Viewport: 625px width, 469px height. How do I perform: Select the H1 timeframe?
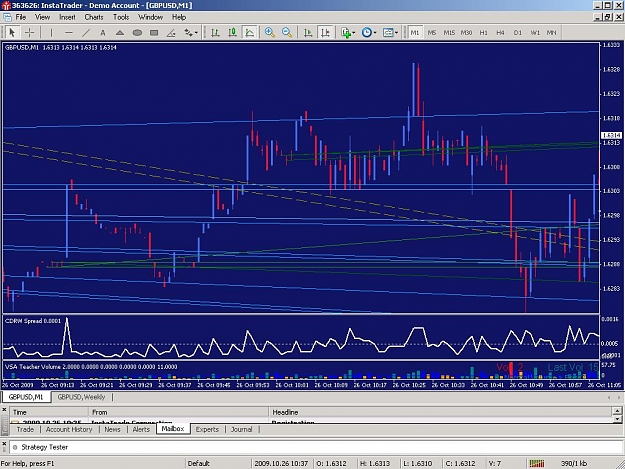(x=483, y=33)
